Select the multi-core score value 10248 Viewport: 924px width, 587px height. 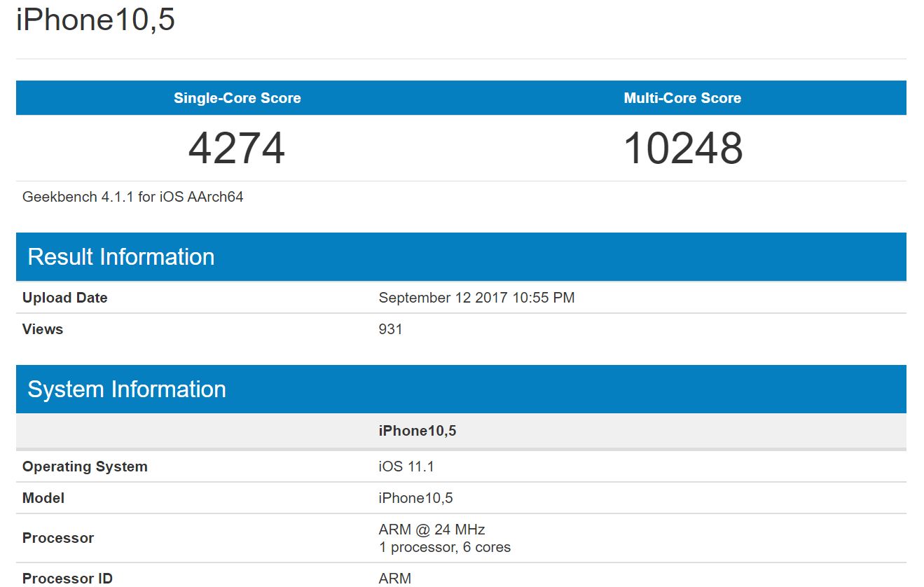point(682,148)
